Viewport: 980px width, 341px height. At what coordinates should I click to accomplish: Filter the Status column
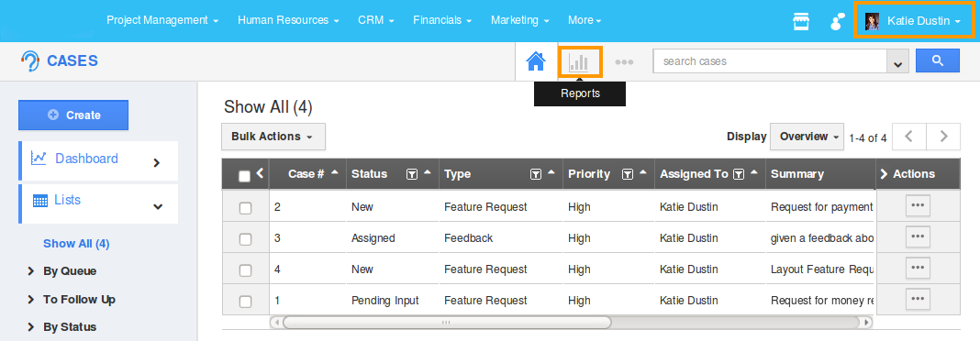click(x=412, y=174)
